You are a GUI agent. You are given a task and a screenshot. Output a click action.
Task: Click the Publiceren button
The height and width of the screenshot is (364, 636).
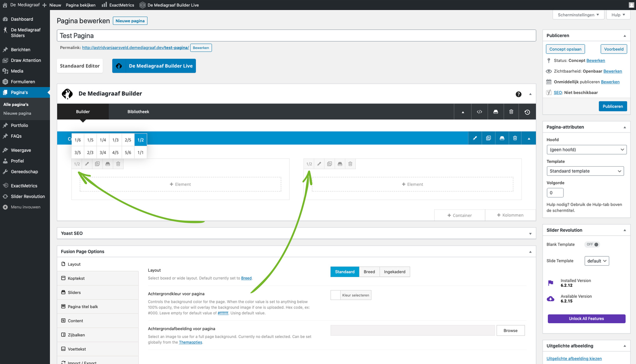[x=612, y=106]
